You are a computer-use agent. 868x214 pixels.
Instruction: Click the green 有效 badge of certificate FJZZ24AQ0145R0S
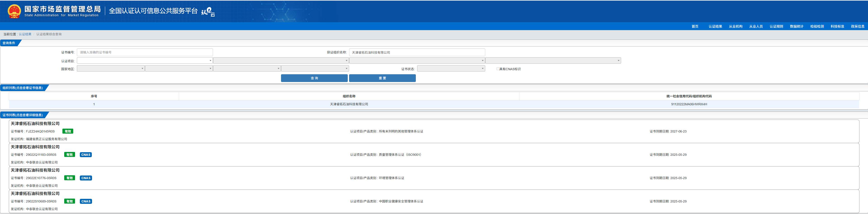[x=68, y=131]
